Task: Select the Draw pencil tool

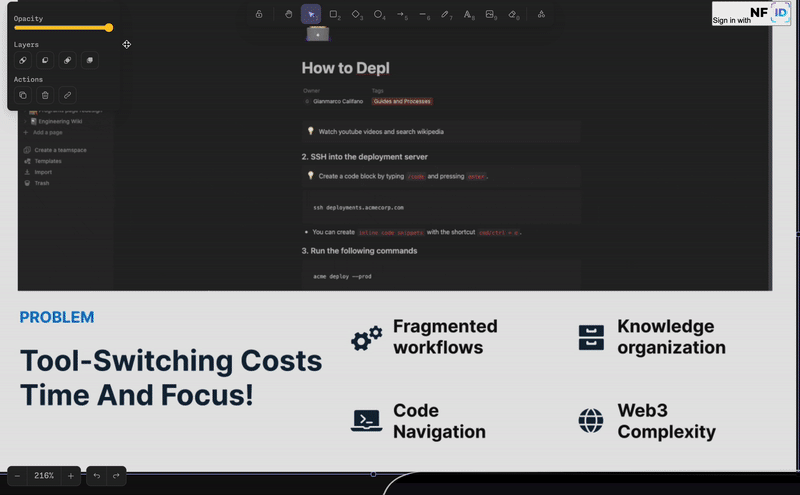Action: pos(446,14)
